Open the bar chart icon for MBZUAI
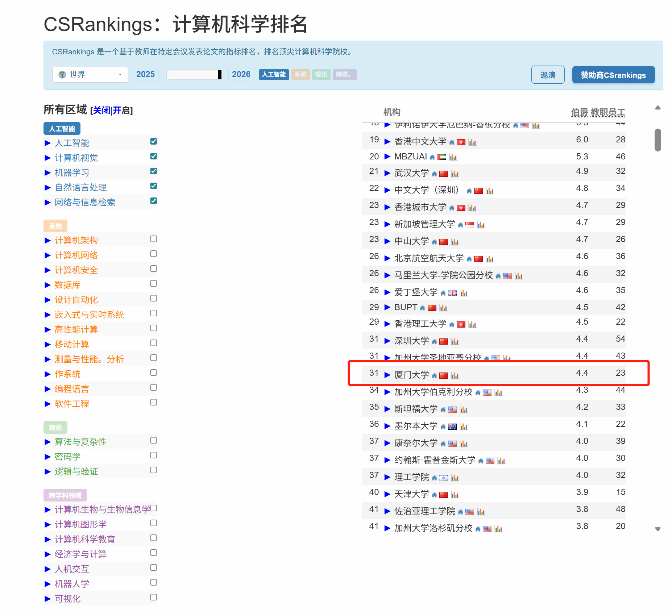Image resolution: width=672 pixels, height=616 pixels. point(453,157)
